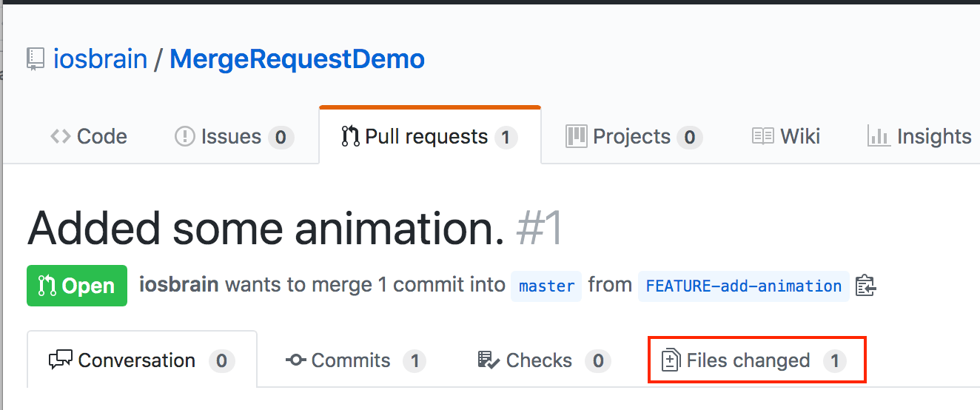This screenshot has height=410, width=980.
Task: Click the repository book icon beside iosbrain
Action: coord(35,59)
